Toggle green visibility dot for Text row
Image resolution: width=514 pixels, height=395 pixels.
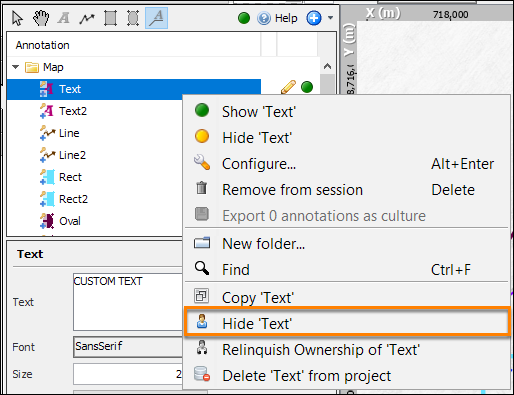pos(307,87)
